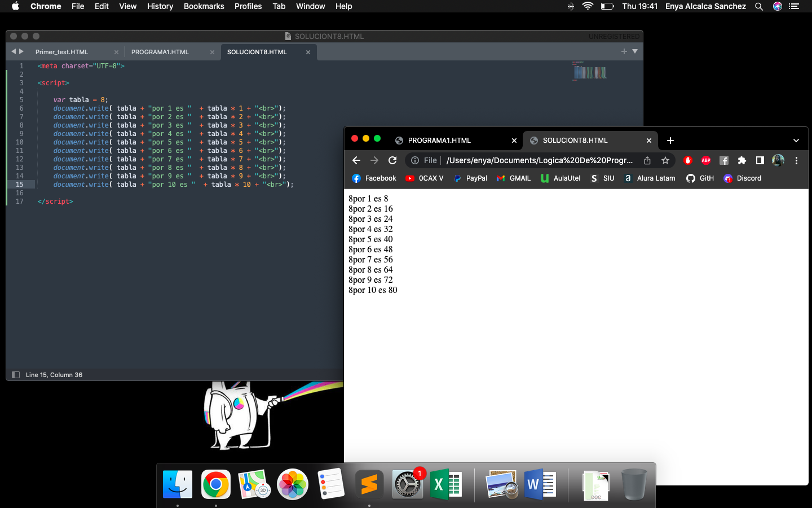Click the Chrome forward arrow
Screen dimensions: 812x508
[374, 160]
